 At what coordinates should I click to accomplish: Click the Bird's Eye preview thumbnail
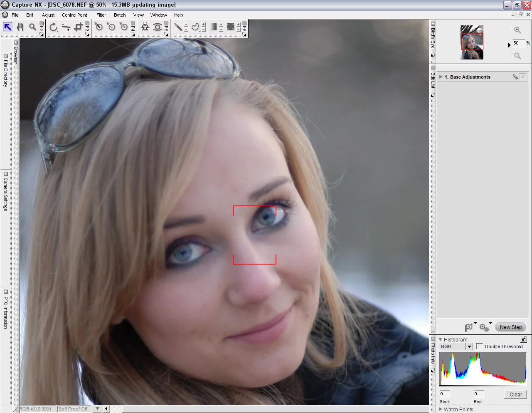click(x=472, y=43)
